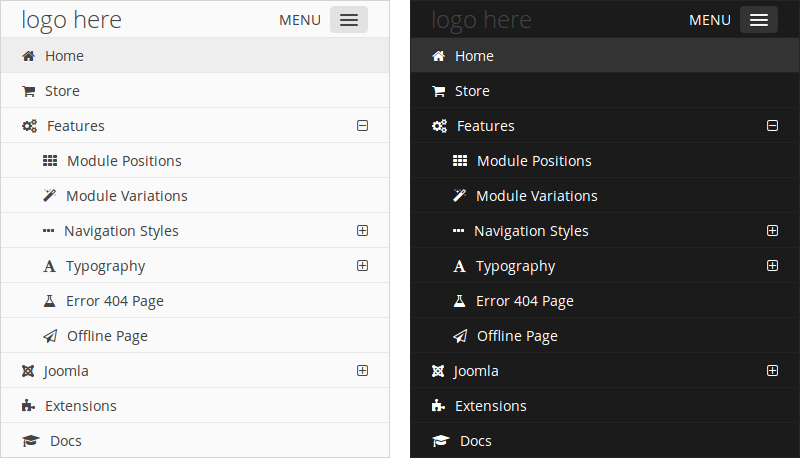Click the letter A Typography icon, dark menu
This screenshot has height=458, width=800.
pos(460,266)
